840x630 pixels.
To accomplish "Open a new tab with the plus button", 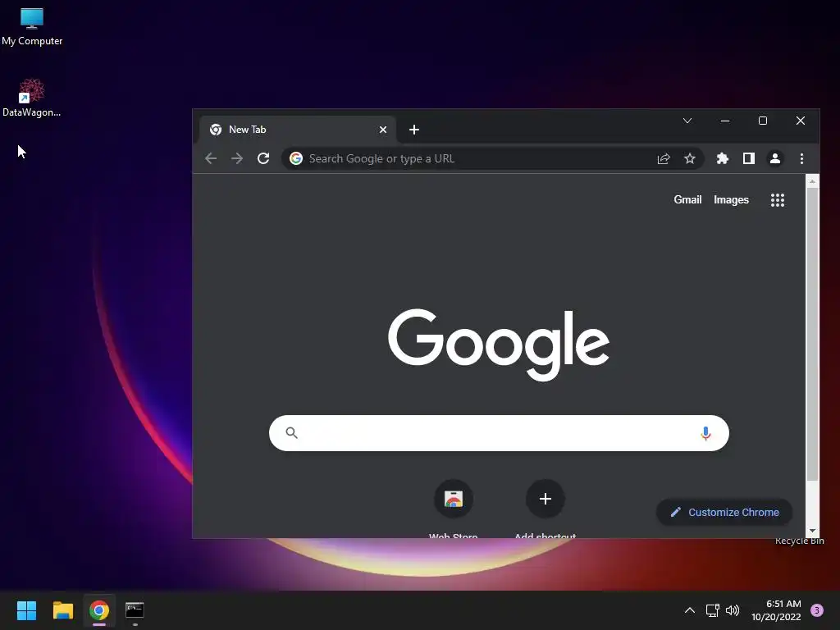I will point(414,130).
